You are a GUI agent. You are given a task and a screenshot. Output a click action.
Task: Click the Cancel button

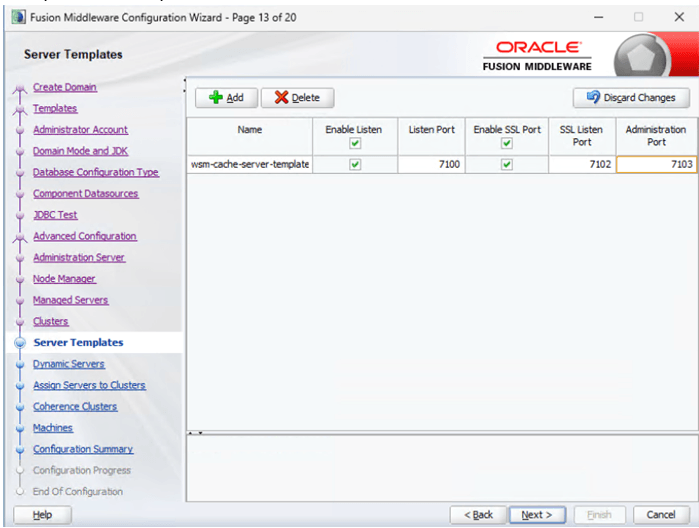point(661,515)
